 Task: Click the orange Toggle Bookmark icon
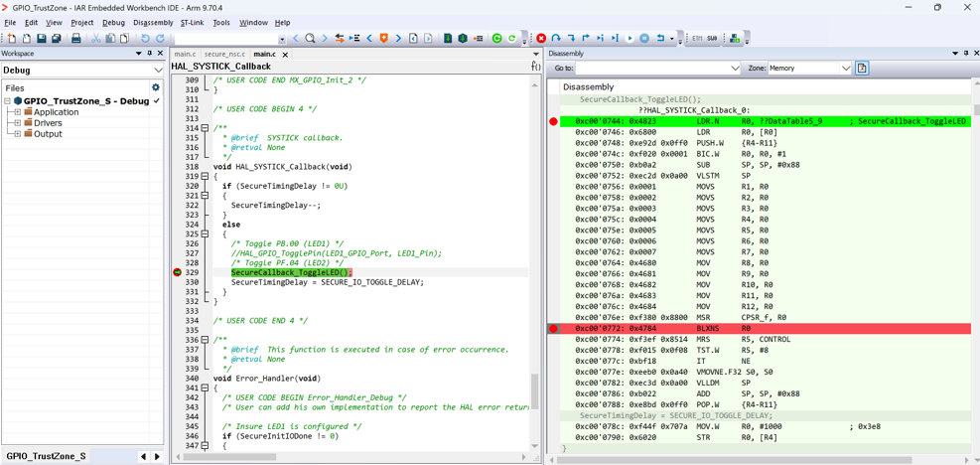383,38
